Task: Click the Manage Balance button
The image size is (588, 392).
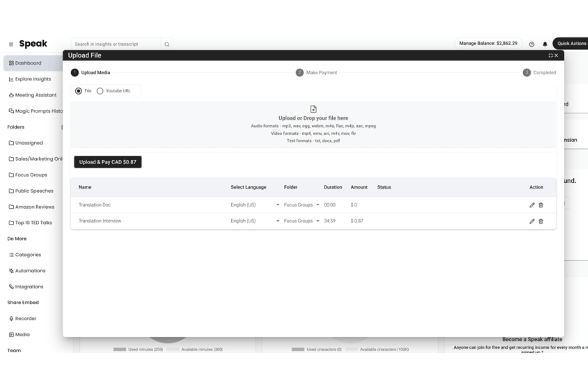Action: 488,44
